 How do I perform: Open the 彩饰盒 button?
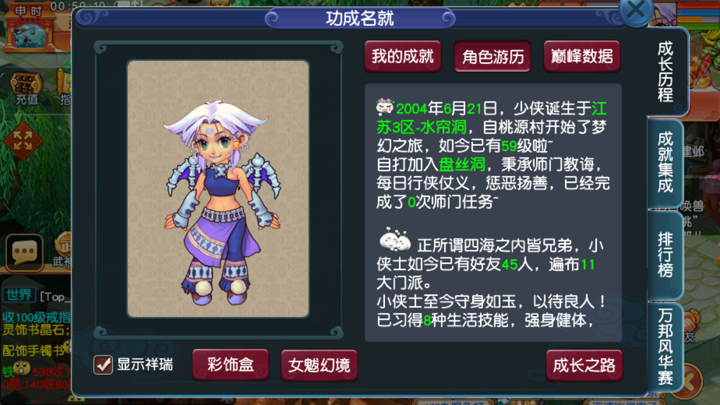point(231,365)
